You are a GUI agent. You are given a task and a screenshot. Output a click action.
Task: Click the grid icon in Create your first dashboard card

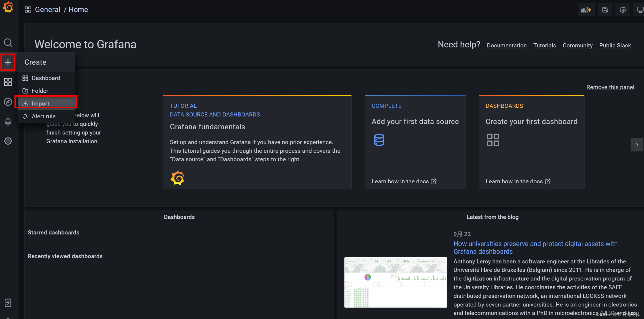coord(493,140)
